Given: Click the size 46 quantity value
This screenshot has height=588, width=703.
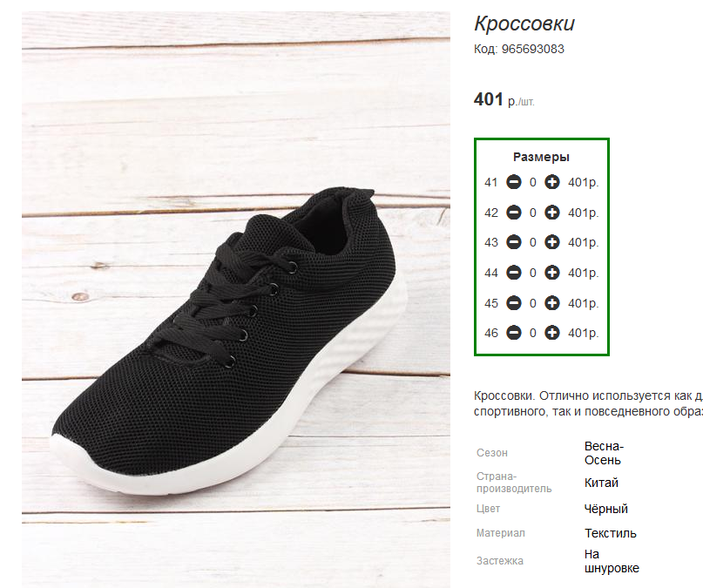Looking at the screenshot, I should [532, 333].
